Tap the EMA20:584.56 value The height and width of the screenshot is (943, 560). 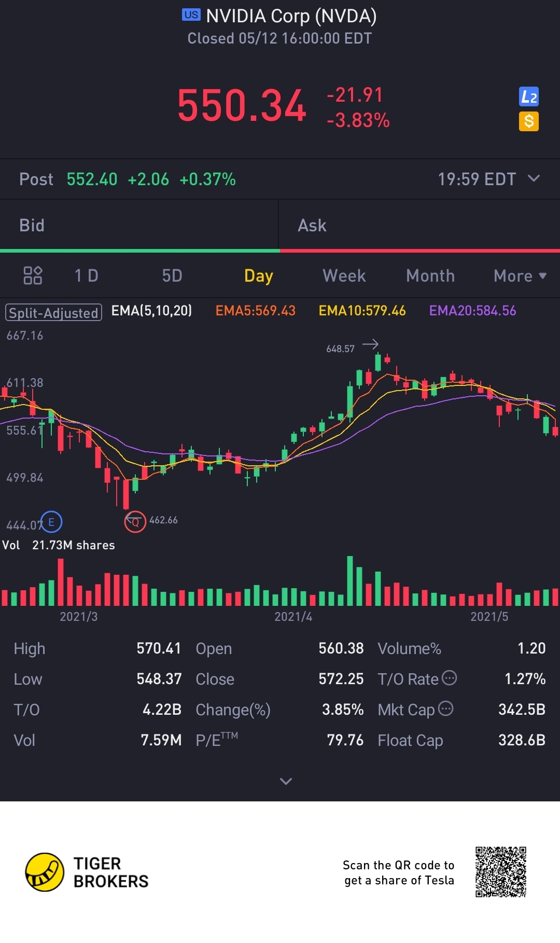(472, 311)
